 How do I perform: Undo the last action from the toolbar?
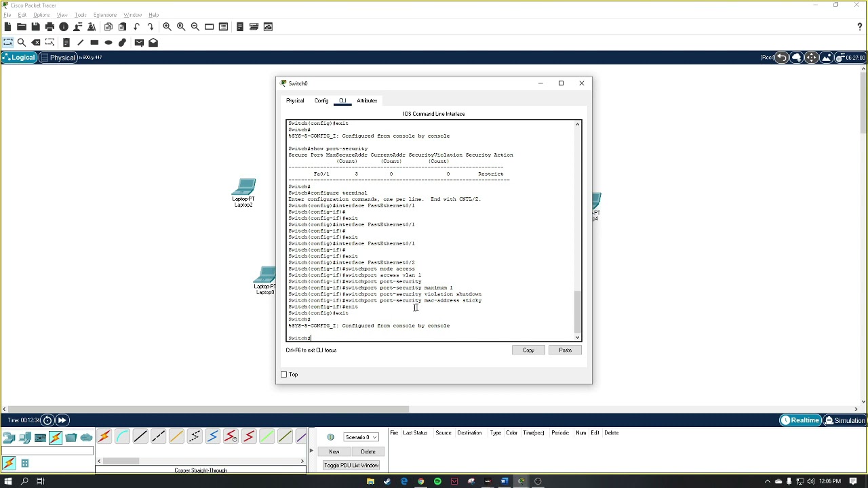[136, 27]
